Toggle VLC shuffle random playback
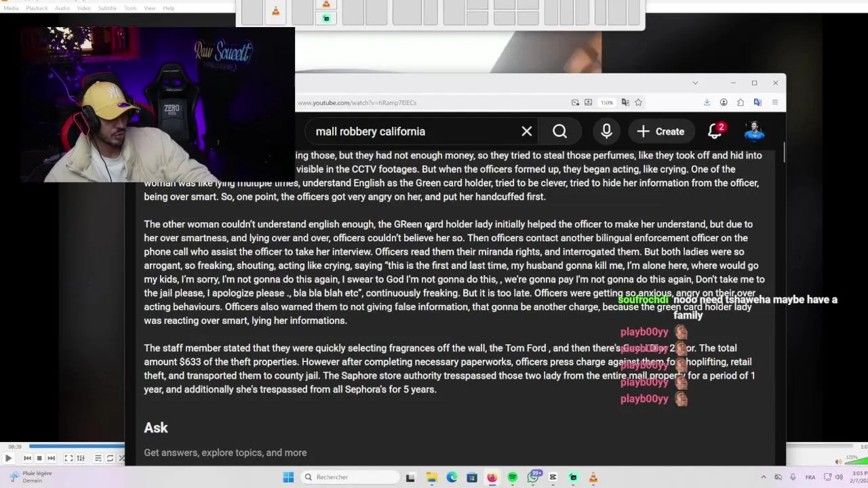 pos(121,458)
